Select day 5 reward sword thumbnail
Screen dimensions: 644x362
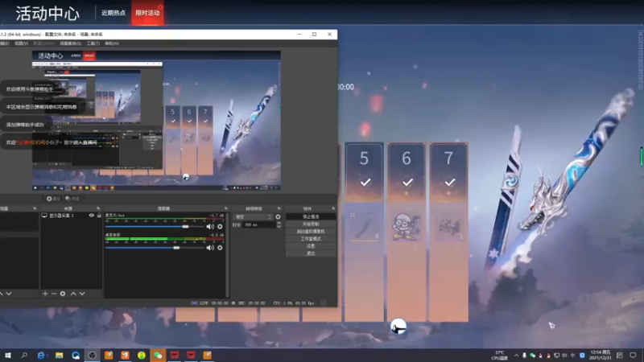point(364,227)
